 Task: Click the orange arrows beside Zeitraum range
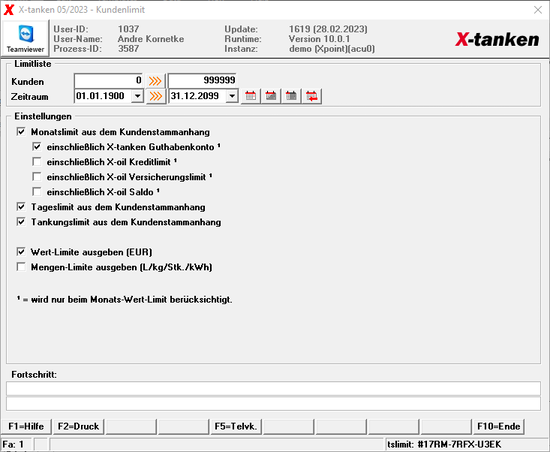tap(155, 96)
